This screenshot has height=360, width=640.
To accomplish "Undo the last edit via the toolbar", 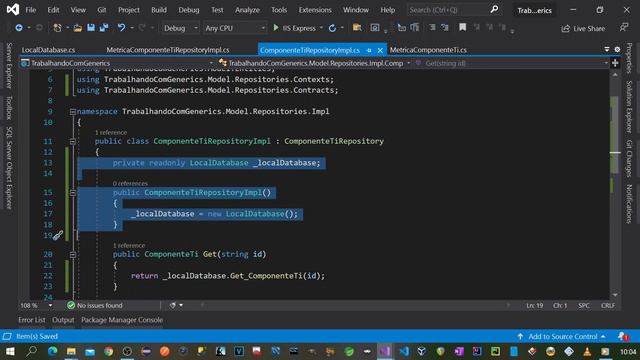I will click(121, 27).
